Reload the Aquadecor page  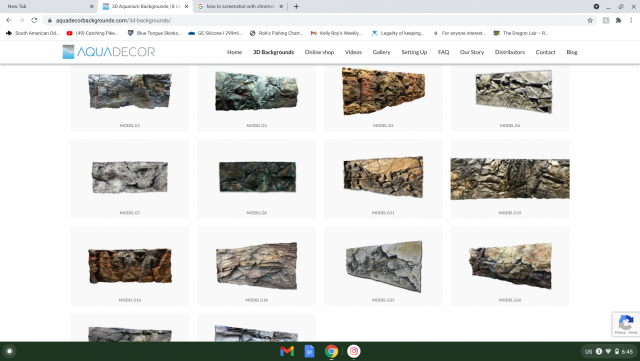pyautogui.click(x=34, y=20)
